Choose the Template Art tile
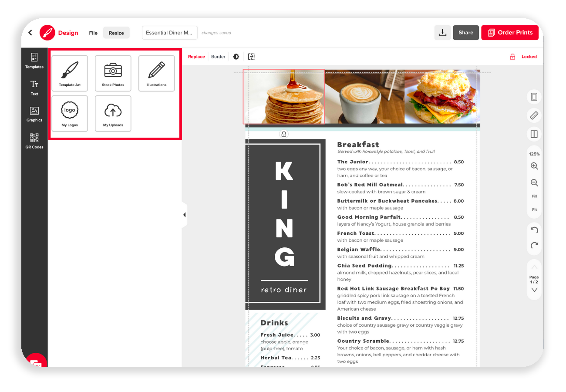The image size is (566, 392). [70, 73]
